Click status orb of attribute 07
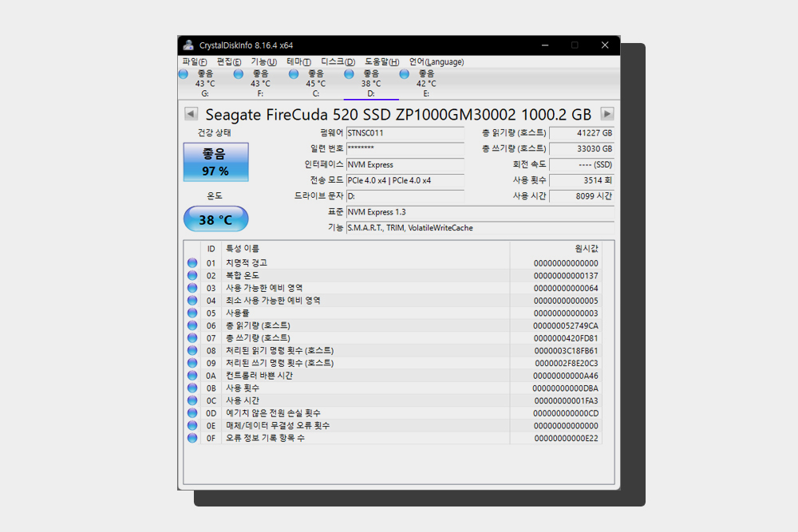Viewport: 798px width, 532px height. 192,337
